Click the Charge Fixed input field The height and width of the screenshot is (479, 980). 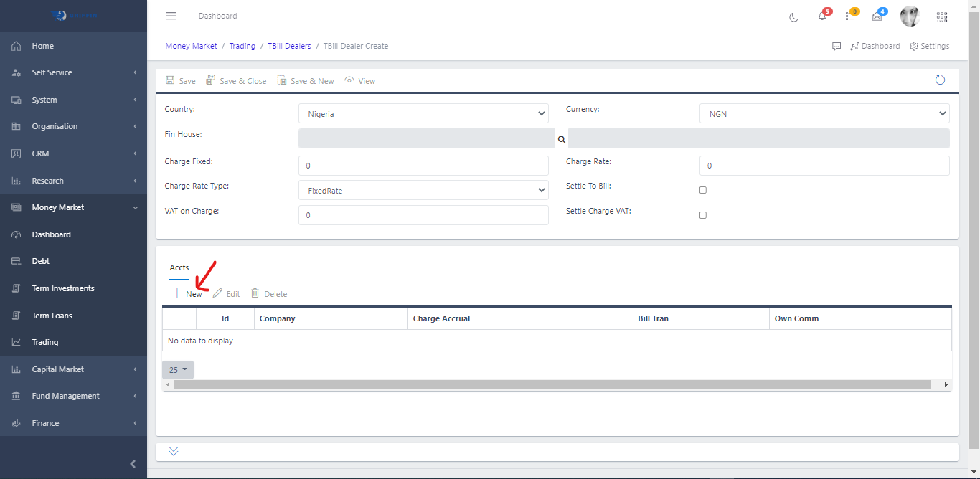pos(423,166)
